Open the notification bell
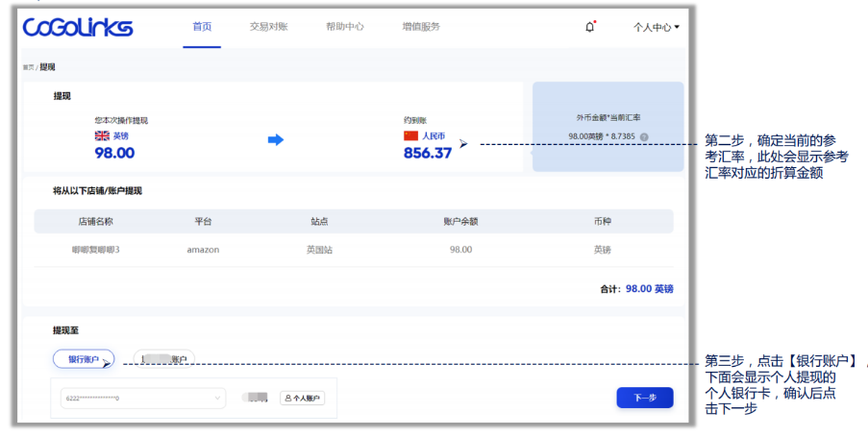The width and height of the screenshot is (868, 436). pyautogui.click(x=589, y=27)
